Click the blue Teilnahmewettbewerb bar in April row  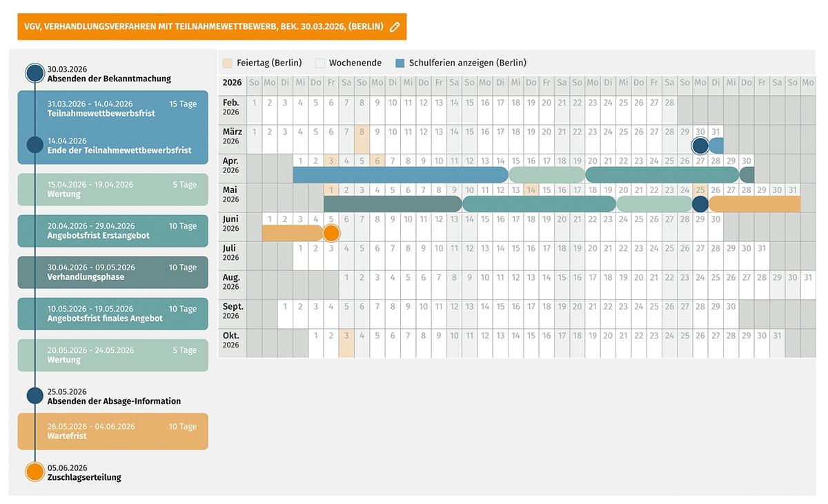(x=400, y=175)
